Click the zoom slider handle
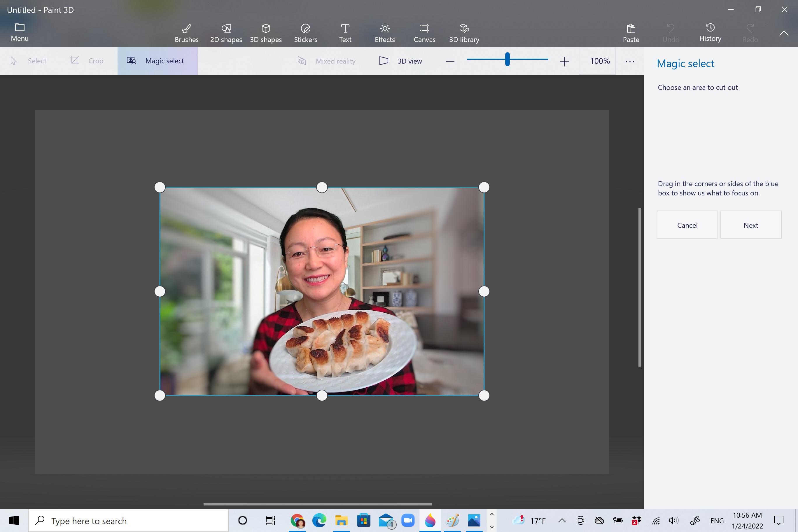 coord(507,60)
